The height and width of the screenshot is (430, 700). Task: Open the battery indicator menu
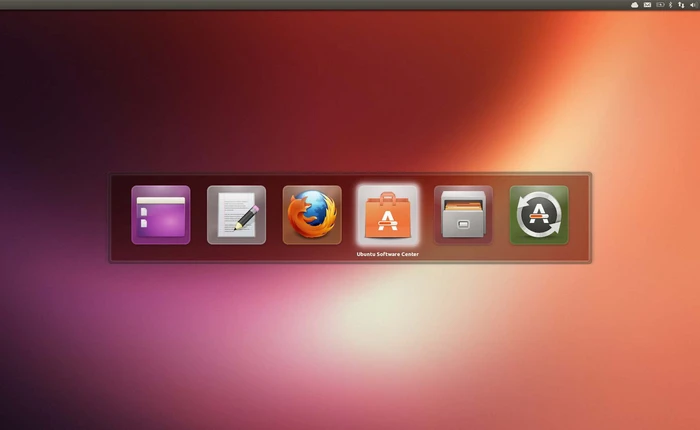click(x=660, y=4)
